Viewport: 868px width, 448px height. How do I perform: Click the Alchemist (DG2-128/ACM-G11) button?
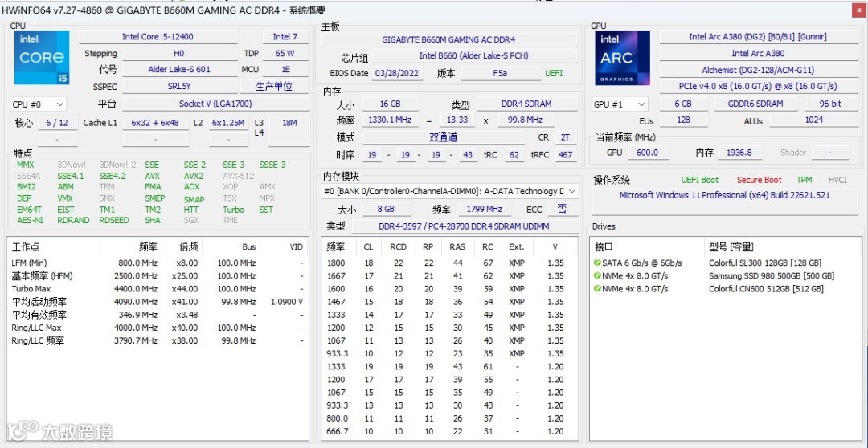coord(758,70)
